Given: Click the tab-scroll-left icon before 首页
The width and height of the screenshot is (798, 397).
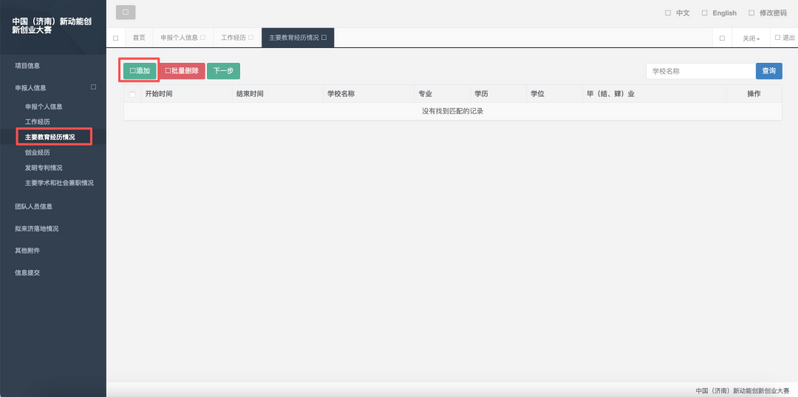Looking at the screenshot, I should pos(116,38).
